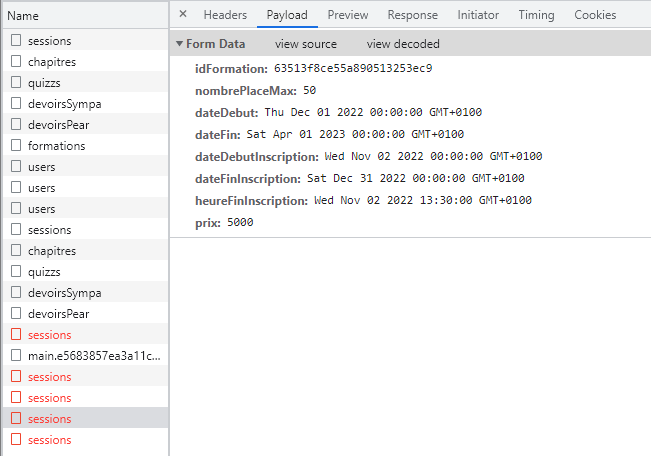Click the idFormation value
Viewport: 651px width, 456px height.
point(353,69)
